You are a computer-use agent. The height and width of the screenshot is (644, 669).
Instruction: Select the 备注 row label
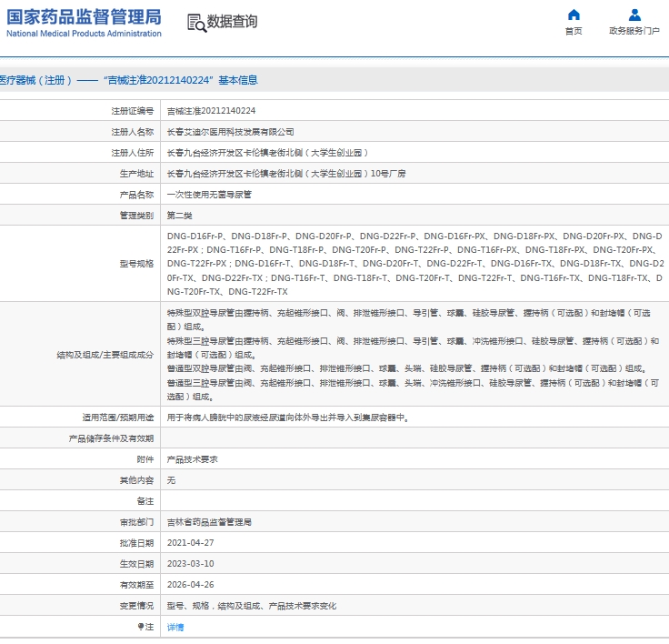point(145,501)
